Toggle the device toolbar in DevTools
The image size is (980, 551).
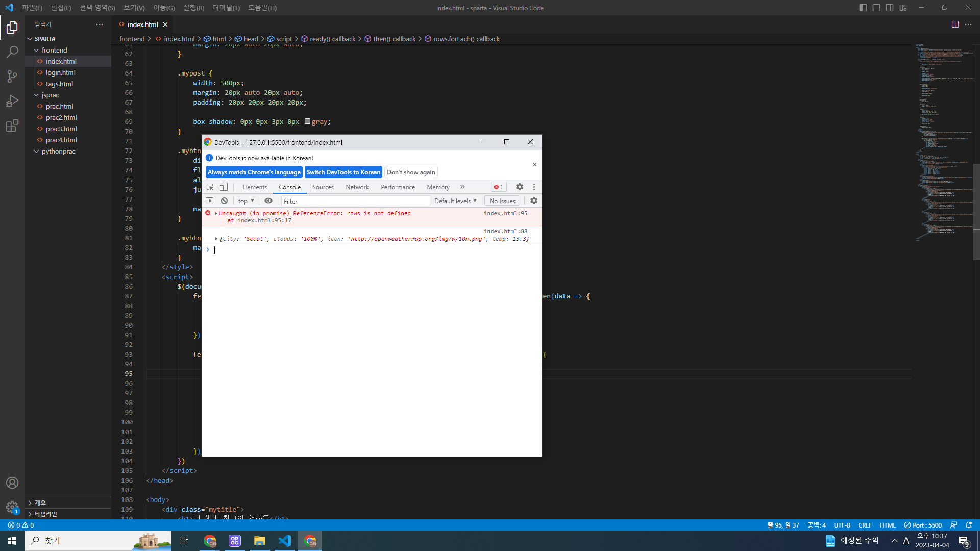pyautogui.click(x=224, y=187)
